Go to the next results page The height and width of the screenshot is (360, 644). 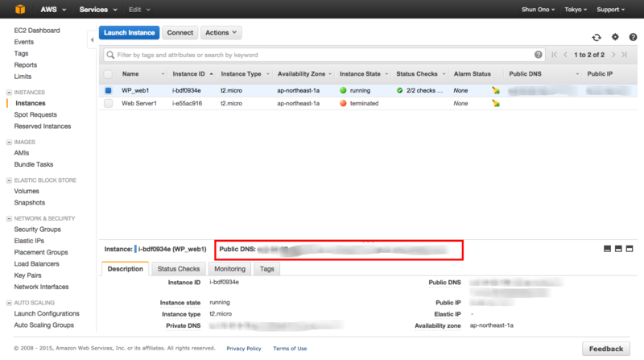tap(613, 55)
